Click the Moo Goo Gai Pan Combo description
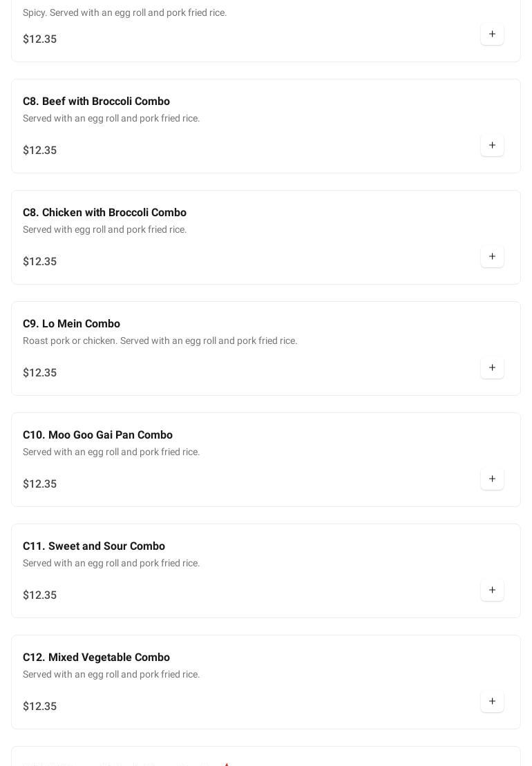Screen dimensions: 532x766 111,452
